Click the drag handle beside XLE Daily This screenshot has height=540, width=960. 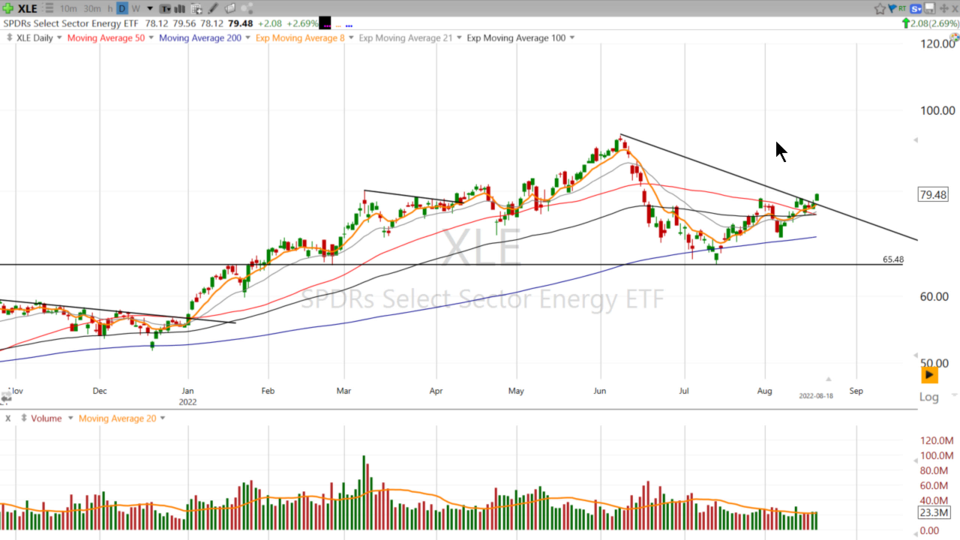click(9, 38)
